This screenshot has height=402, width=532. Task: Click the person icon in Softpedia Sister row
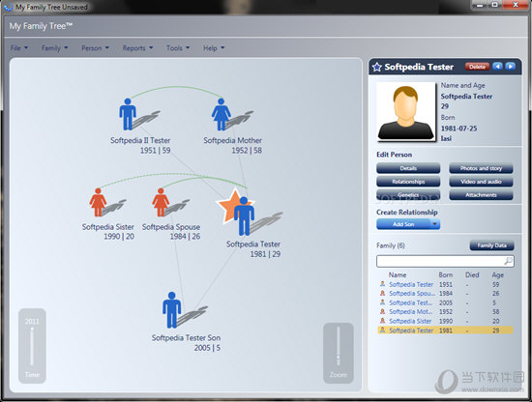coord(382,321)
